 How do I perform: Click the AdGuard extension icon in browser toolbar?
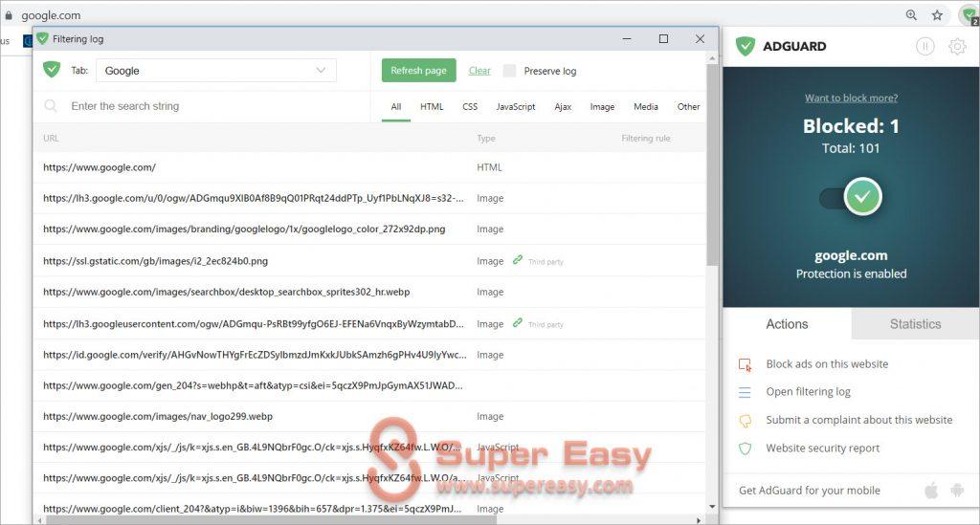click(x=969, y=15)
